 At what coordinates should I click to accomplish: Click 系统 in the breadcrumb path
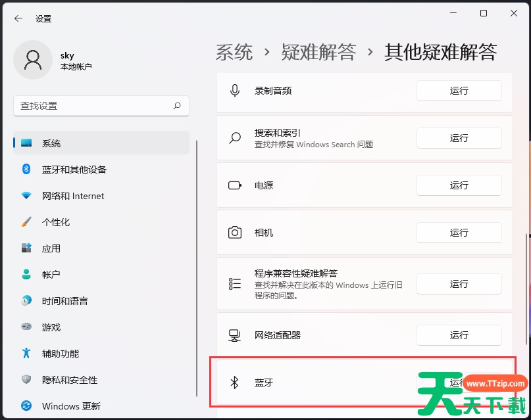pos(234,52)
